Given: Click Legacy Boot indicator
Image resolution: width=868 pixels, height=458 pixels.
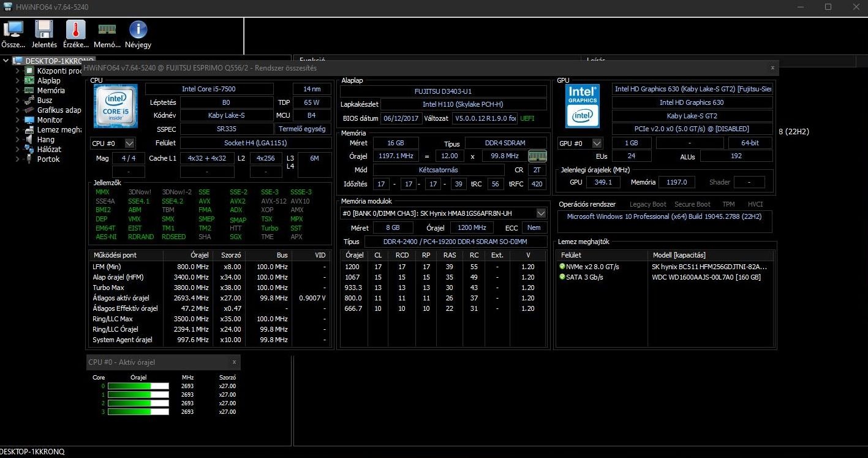Looking at the screenshot, I should pos(647,204).
